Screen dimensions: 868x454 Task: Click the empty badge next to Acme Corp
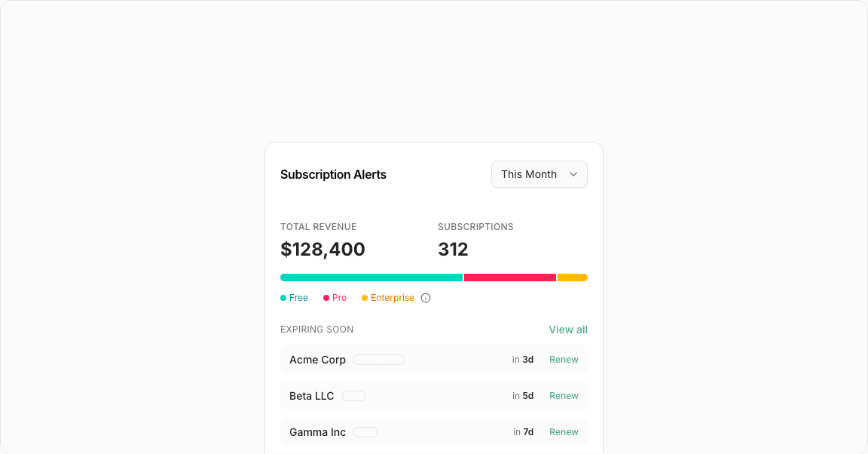click(x=379, y=360)
